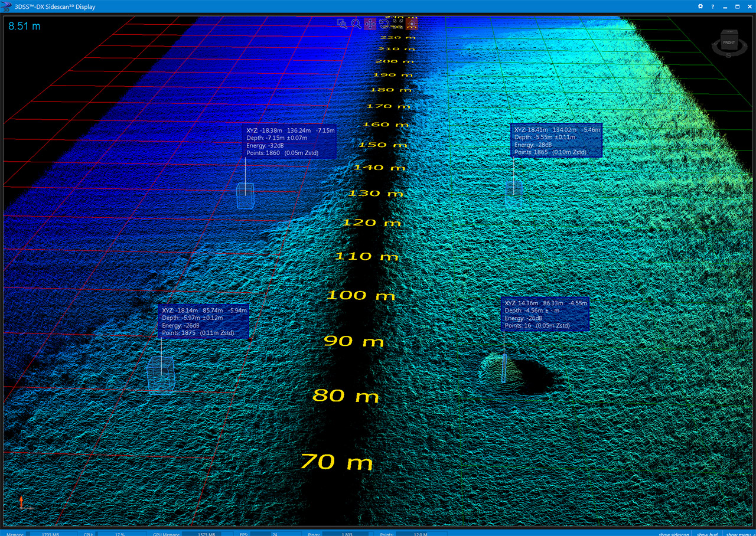Click the 8.51 m depth readout
This screenshot has height=536, width=756.
click(x=24, y=26)
